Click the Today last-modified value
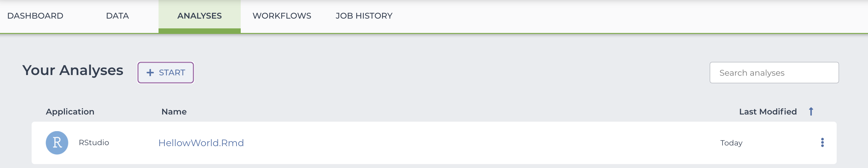Screen dimensions: 868x168 (x=732, y=143)
